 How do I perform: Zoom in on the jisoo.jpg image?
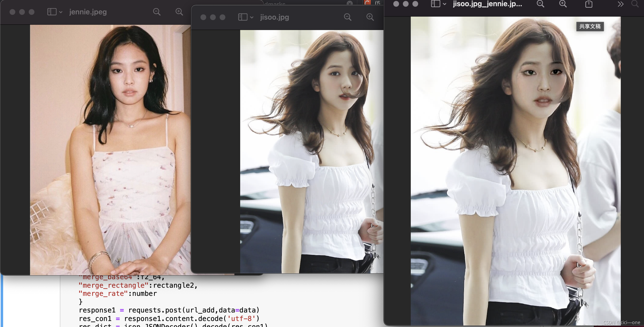[370, 17]
